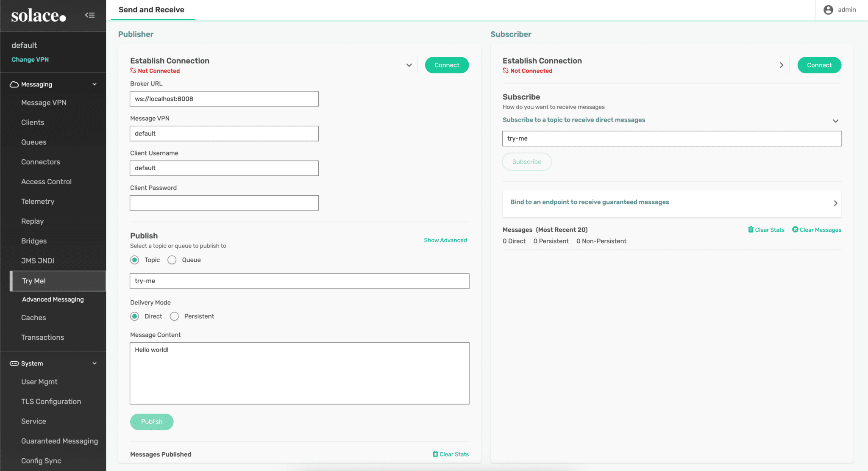
Task: Open the admin user avatar menu
Action: click(828, 9)
